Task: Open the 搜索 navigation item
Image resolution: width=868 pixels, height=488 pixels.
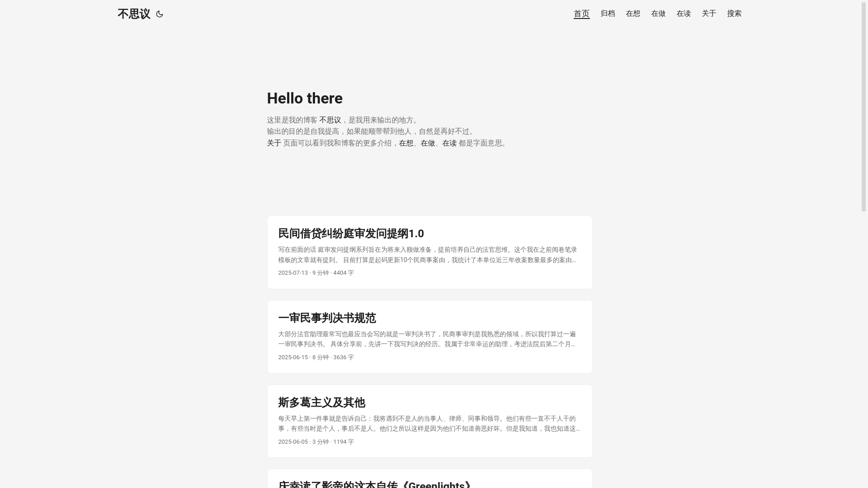Action: click(734, 14)
